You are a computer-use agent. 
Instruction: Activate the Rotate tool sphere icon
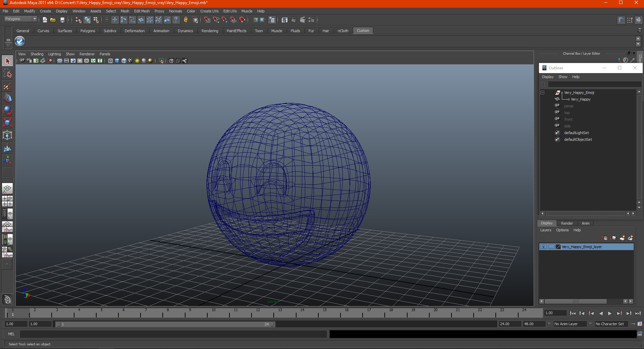[7, 110]
